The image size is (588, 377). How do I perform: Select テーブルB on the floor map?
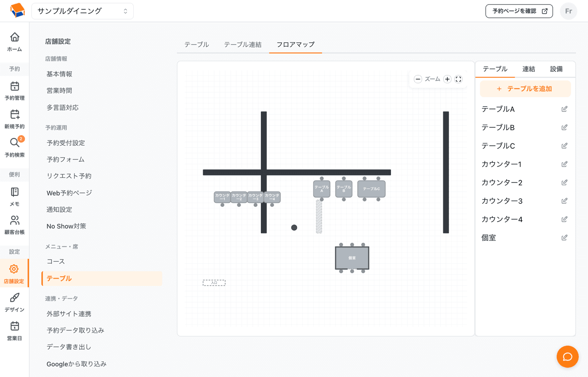(x=344, y=189)
